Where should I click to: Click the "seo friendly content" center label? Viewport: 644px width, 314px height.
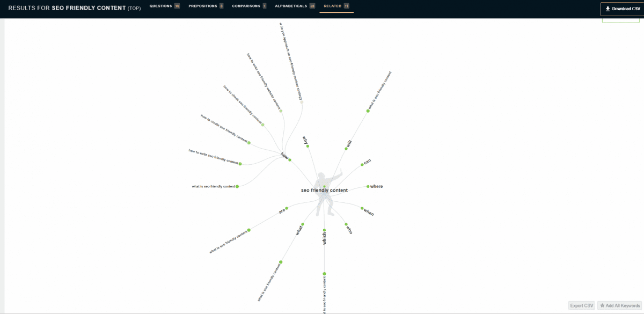pyautogui.click(x=324, y=190)
